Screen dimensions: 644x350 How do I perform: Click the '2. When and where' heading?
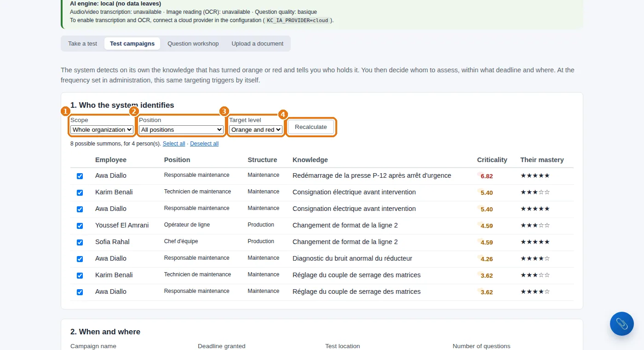[x=105, y=332]
